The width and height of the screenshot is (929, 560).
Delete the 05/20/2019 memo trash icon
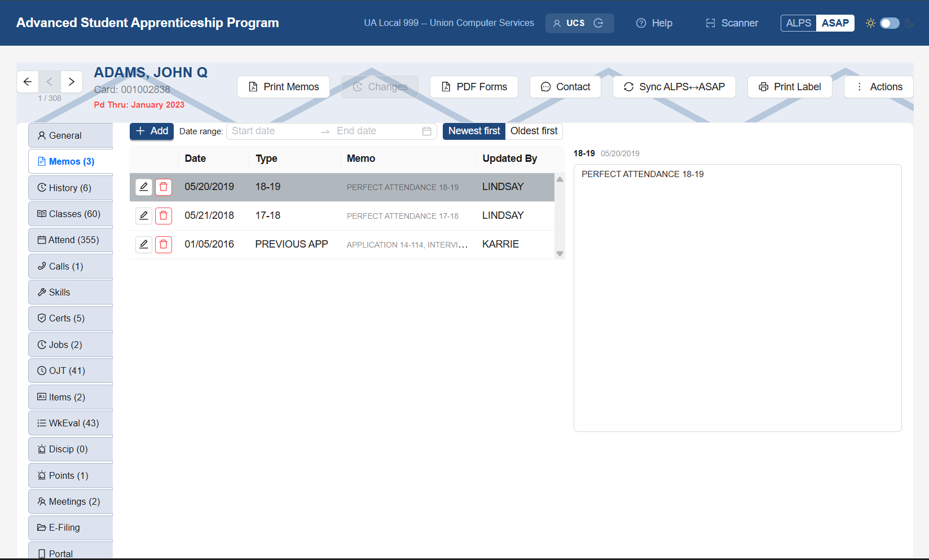coord(164,187)
